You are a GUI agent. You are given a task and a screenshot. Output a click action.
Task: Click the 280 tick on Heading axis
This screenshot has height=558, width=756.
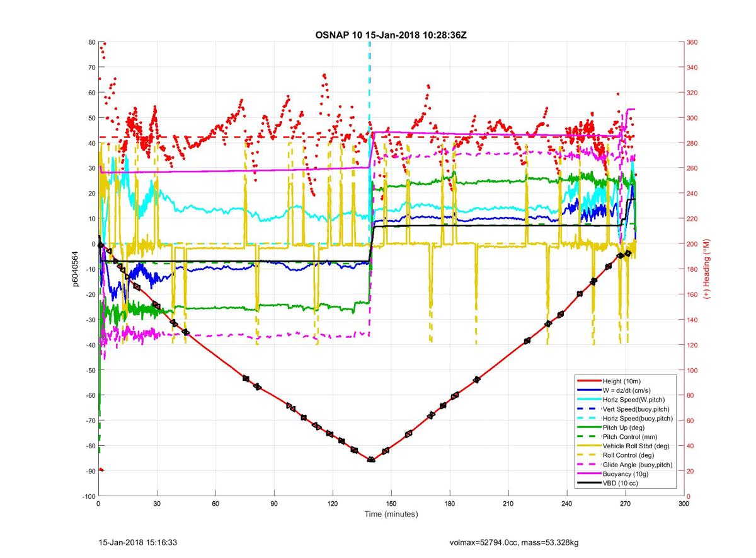(x=692, y=143)
